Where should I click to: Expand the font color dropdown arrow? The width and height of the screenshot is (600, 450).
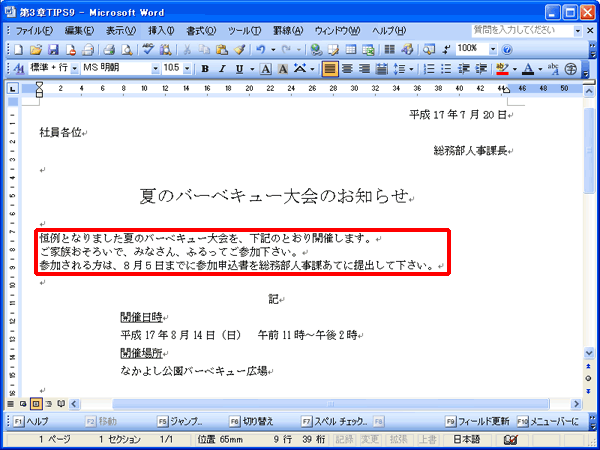540,69
